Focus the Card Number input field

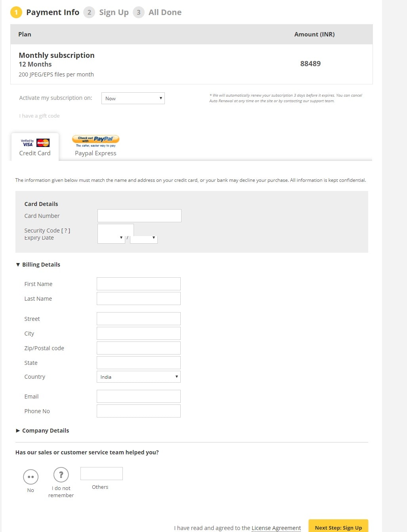click(x=139, y=216)
